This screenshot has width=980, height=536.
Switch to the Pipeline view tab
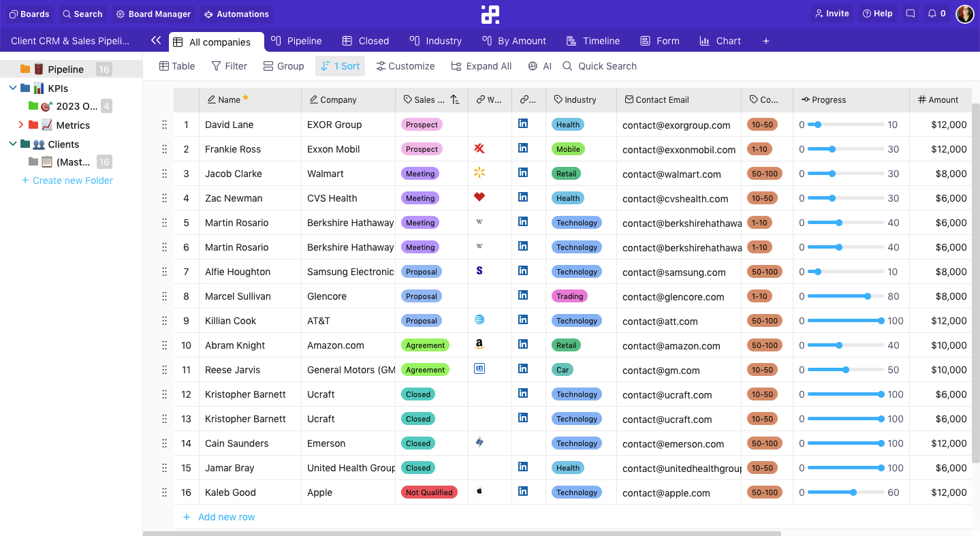tap(296, 41)
